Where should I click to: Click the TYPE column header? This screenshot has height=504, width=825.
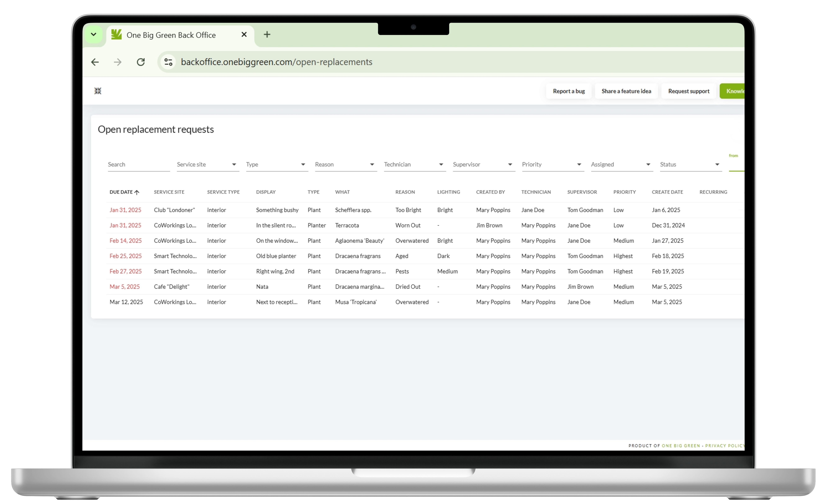click(x=313, y=192)
